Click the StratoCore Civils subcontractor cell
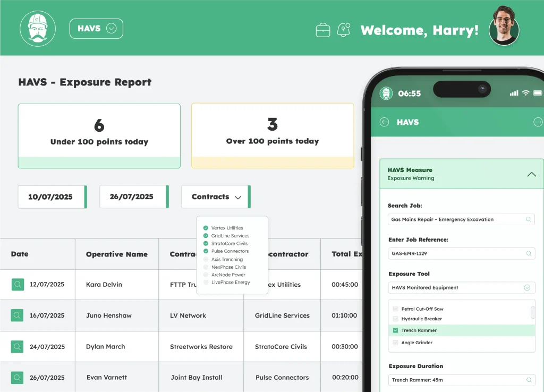544x392 pixels. pyautogui.click(x=281, y=346)
